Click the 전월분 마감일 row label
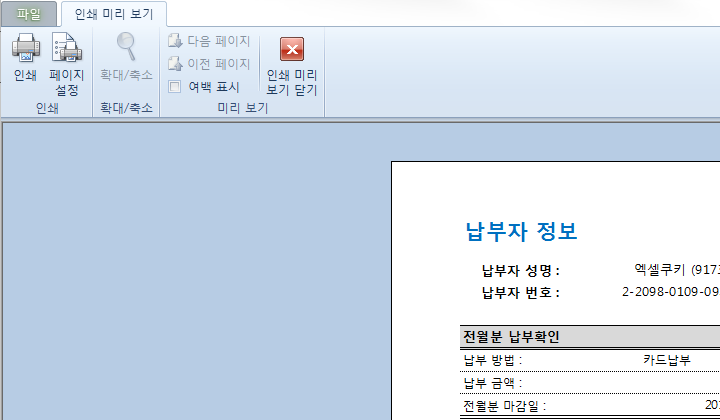This screenshot has width=720, height=420. (505, 406)
